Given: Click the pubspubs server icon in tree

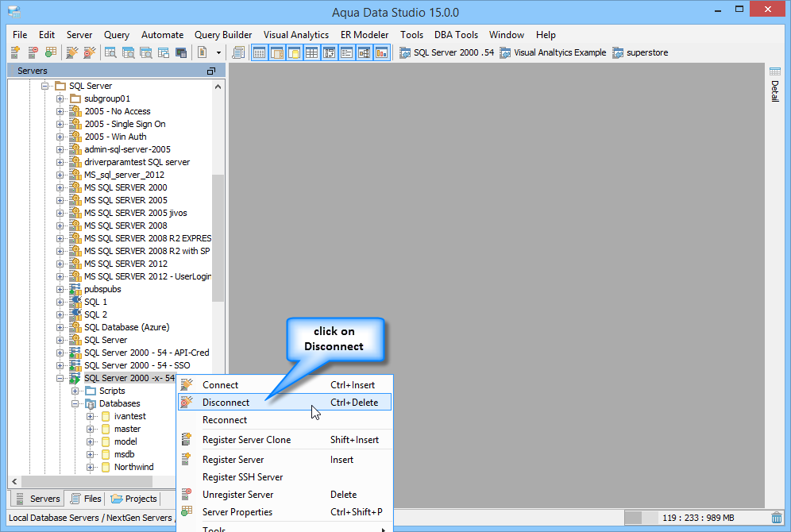Looking at the screenshot, I should 75,289.
